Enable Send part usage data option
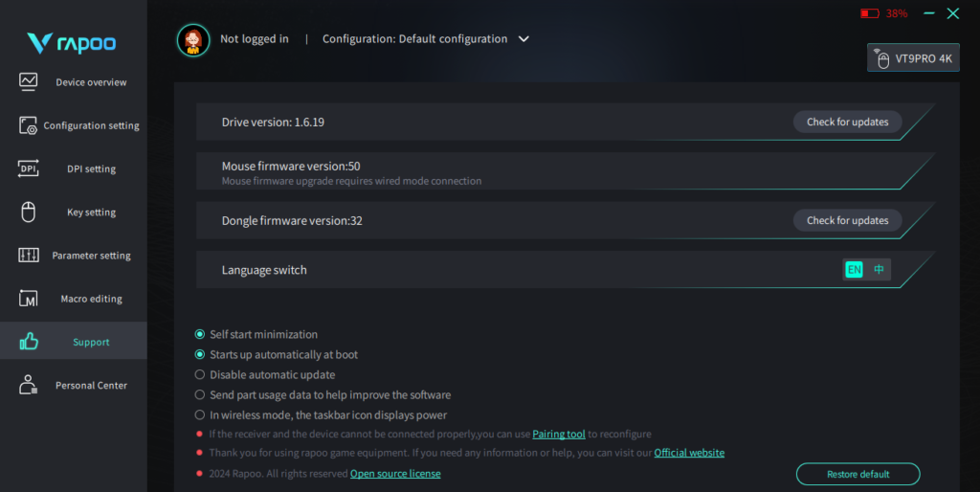Screen dimensions: 980x492 click(200, 394)
